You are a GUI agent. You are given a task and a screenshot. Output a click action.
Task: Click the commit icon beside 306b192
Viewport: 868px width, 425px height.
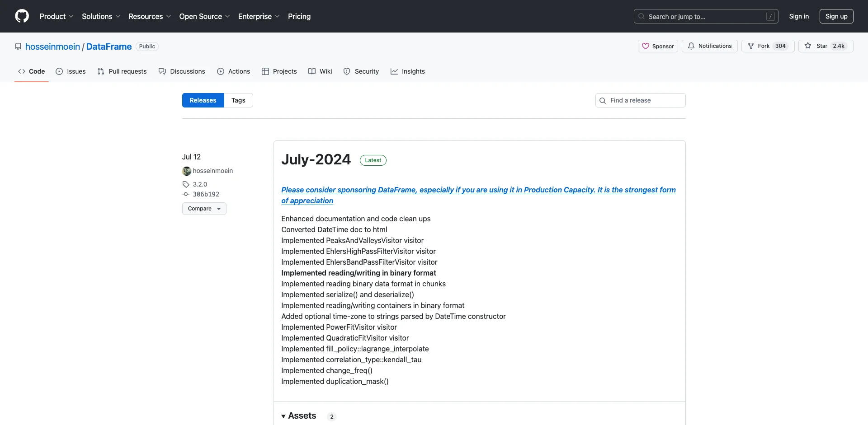[186, 194]
